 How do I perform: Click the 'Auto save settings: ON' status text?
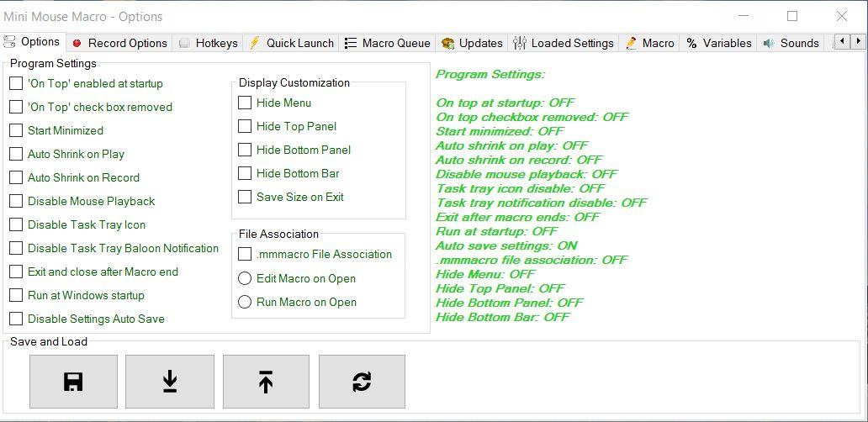506,245
